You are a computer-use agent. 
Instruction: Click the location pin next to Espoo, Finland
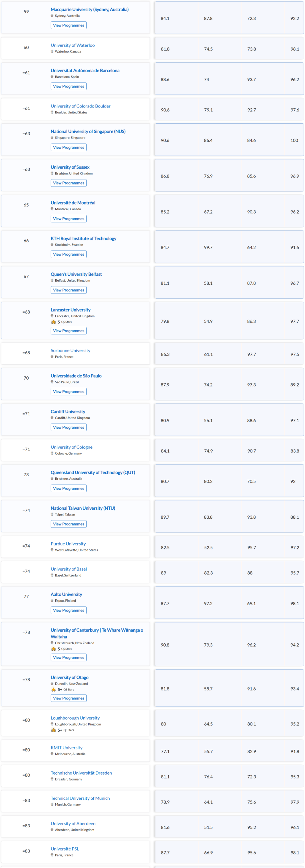[x=52, y=600]
